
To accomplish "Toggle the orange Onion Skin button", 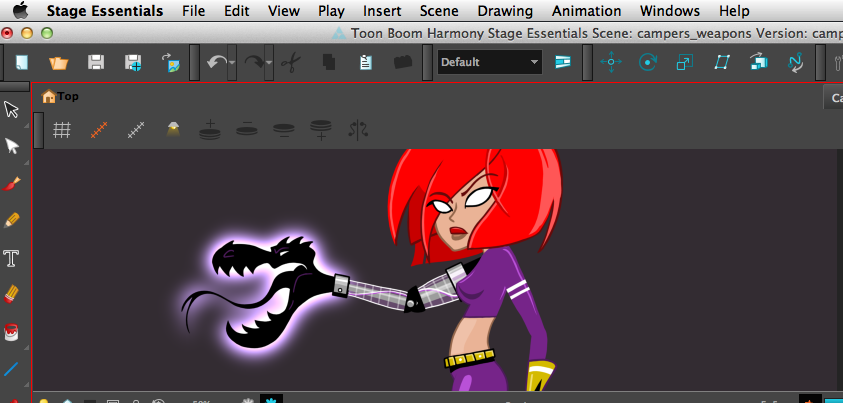I will [x=99, y=130].
